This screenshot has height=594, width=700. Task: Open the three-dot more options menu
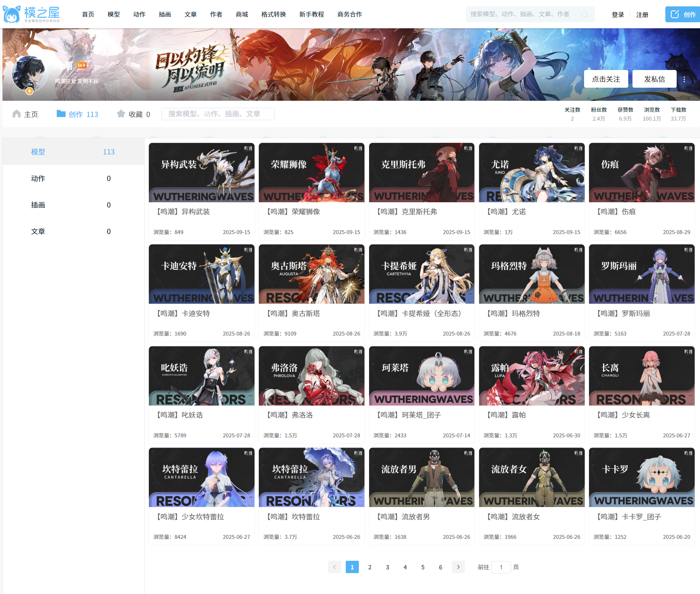(x=684, y=79)
